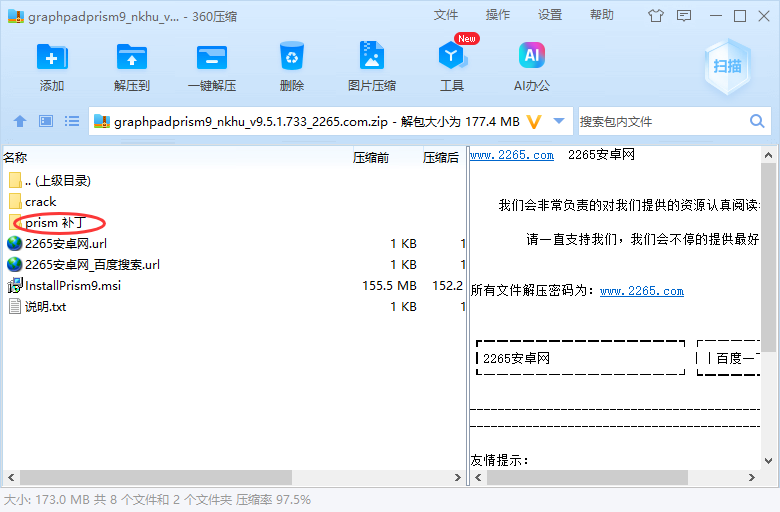Click the 删除 (Delete) trash icon
Screen dimensions: 780x512
pyautogui.click(x=292, y=56)
